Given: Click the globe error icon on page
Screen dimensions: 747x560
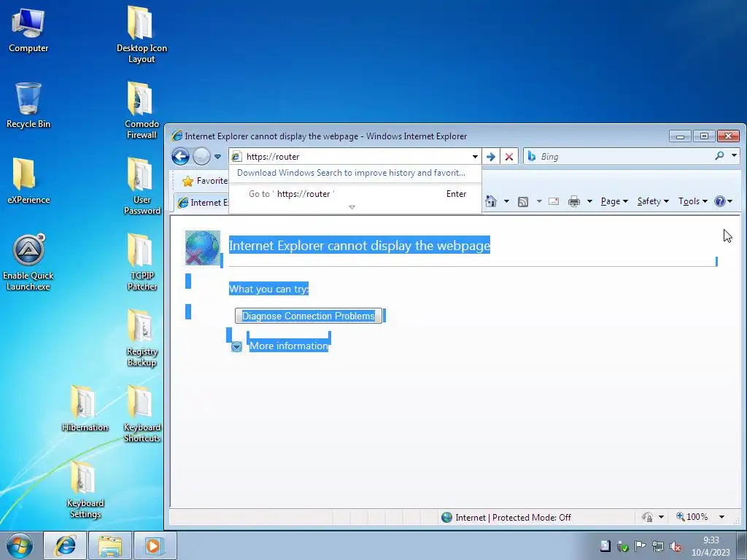Looking at the screenshot, I should click(203, 248).
